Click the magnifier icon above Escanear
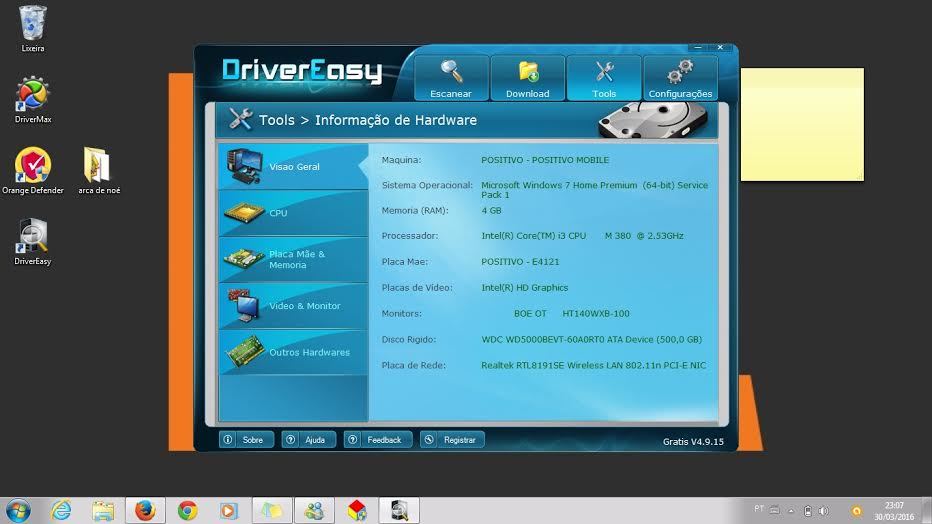The image size is (932, 524). pos(452,72)
